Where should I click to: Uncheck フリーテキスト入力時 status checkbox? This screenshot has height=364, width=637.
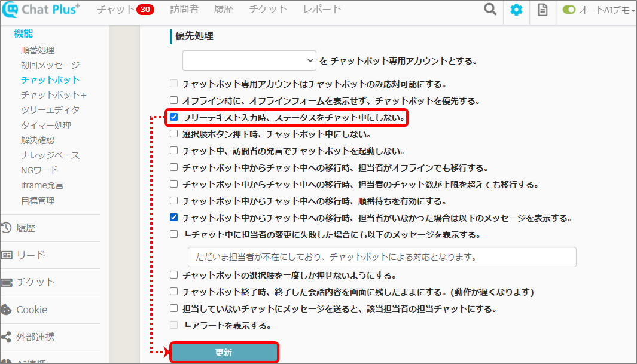pos(174,117)
